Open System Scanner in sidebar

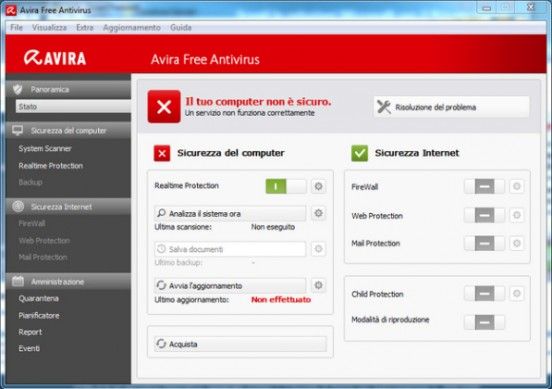pos(45,149)
